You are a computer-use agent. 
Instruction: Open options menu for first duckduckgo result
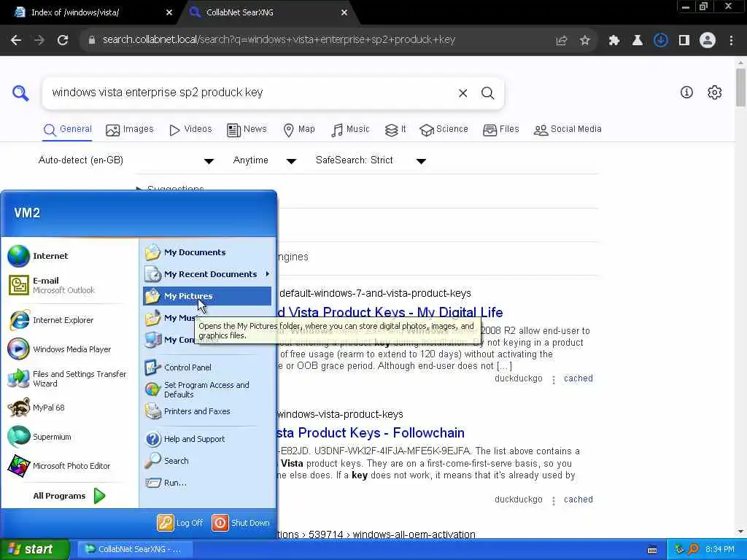point(554,379)
